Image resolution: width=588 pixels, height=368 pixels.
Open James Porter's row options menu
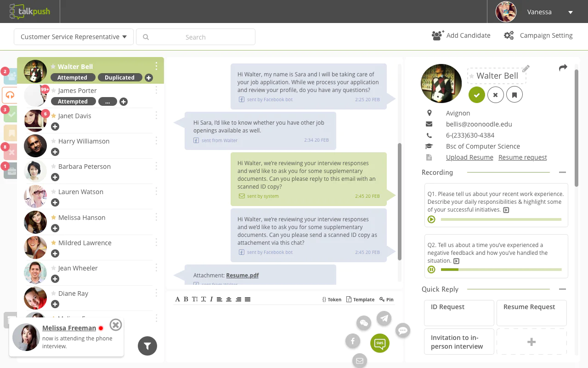coord(156,91)
